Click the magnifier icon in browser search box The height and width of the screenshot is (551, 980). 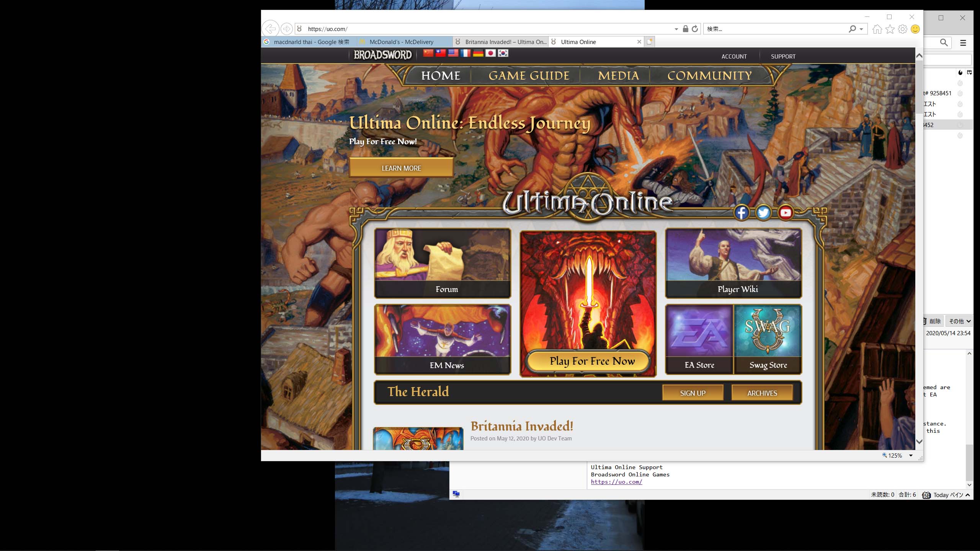point(852,29)
